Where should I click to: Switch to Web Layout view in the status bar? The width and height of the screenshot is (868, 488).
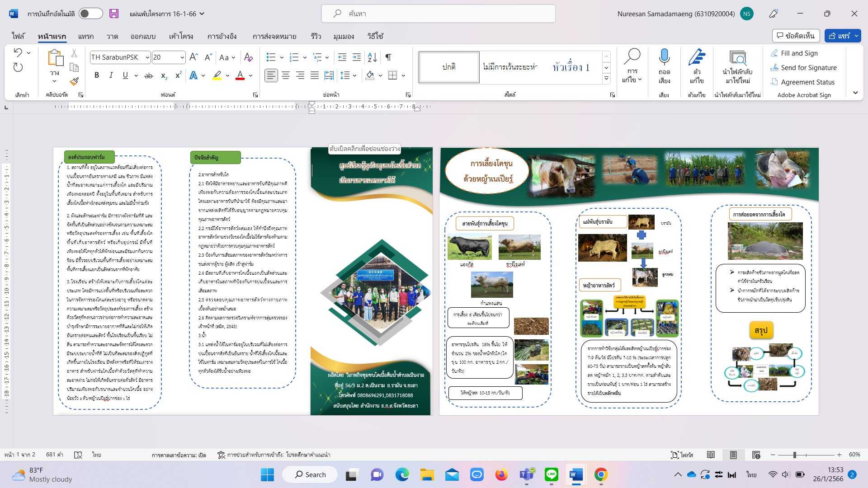(756, 455)
